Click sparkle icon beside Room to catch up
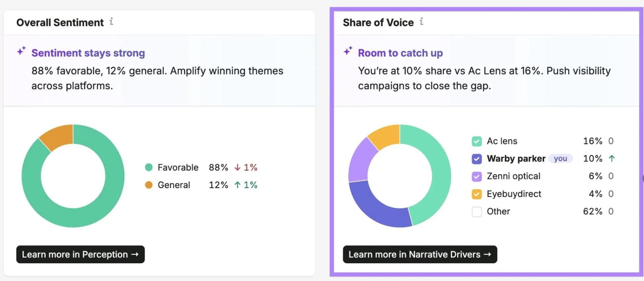The image size is (644, 281). tap(348, 51)
